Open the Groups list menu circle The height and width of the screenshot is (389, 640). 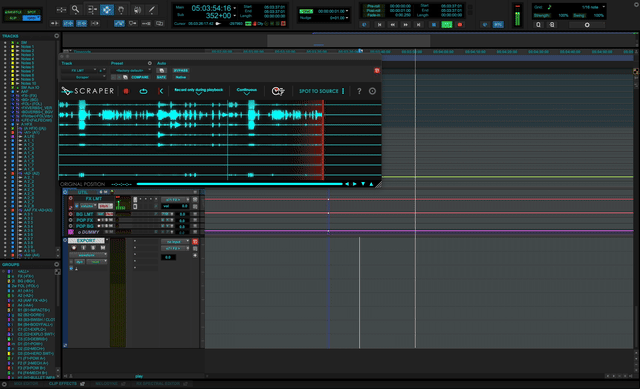[56, 265]
